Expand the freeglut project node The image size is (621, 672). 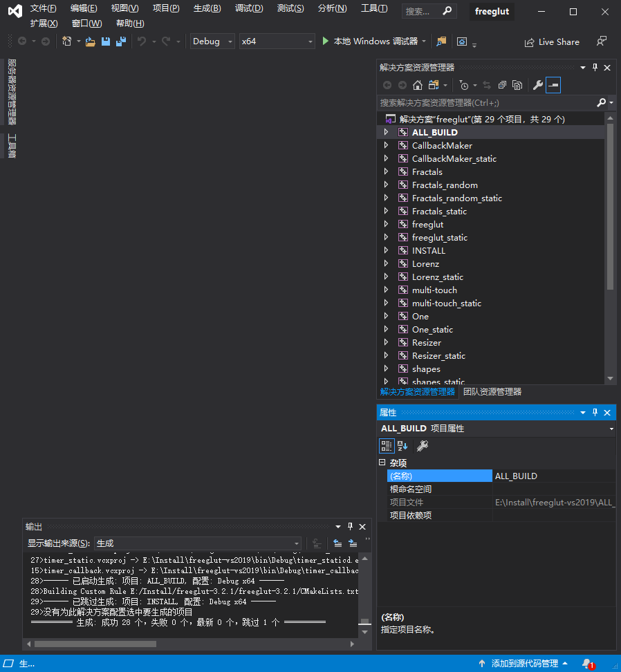coord(386,224)
